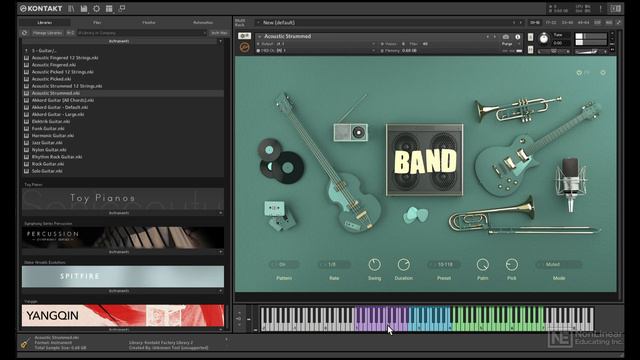Open the New (default) multi dropdown
The width and height of the screenshot is (640, 360).
(384, 22)
